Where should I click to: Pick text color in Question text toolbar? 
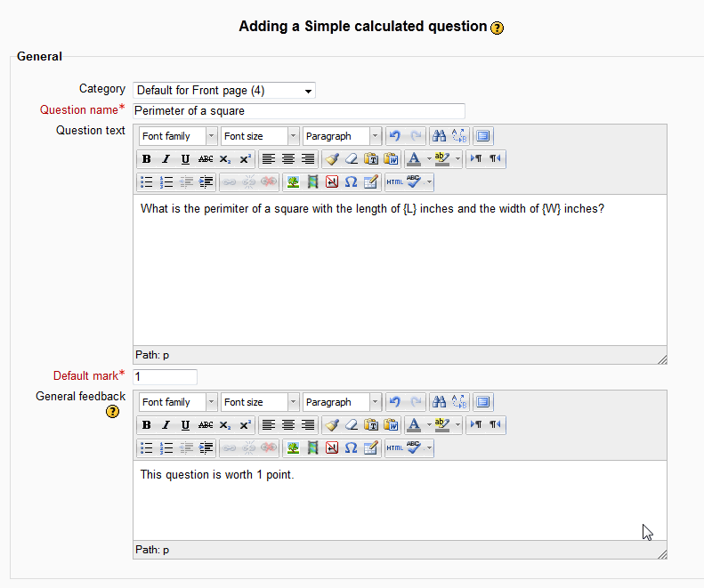click(x=413, y=159)
